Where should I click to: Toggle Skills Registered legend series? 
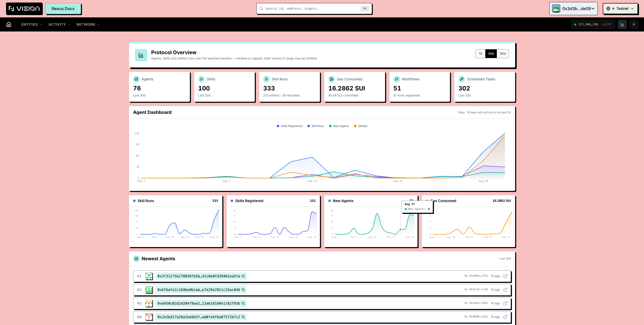(x=289, y=126)
